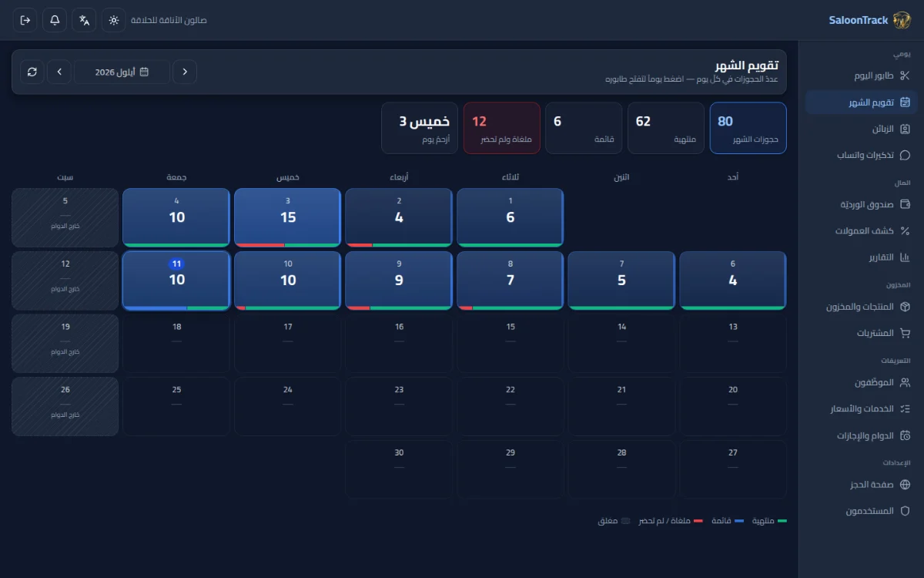
Task: Click the أزحم يوم خميس 3 card
Action: click(x=420, y=128)
